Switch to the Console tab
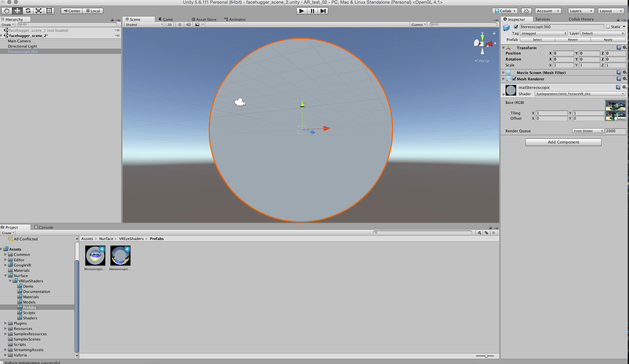This screenshot has height=364, width=629. coord(44,227)
